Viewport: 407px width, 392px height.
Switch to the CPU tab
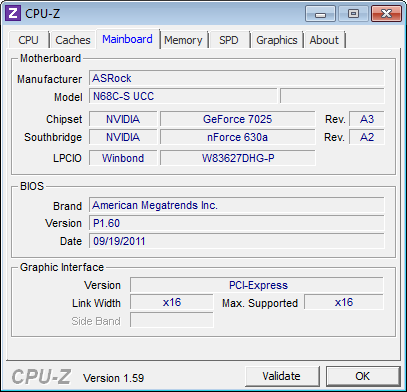[29, 40]
